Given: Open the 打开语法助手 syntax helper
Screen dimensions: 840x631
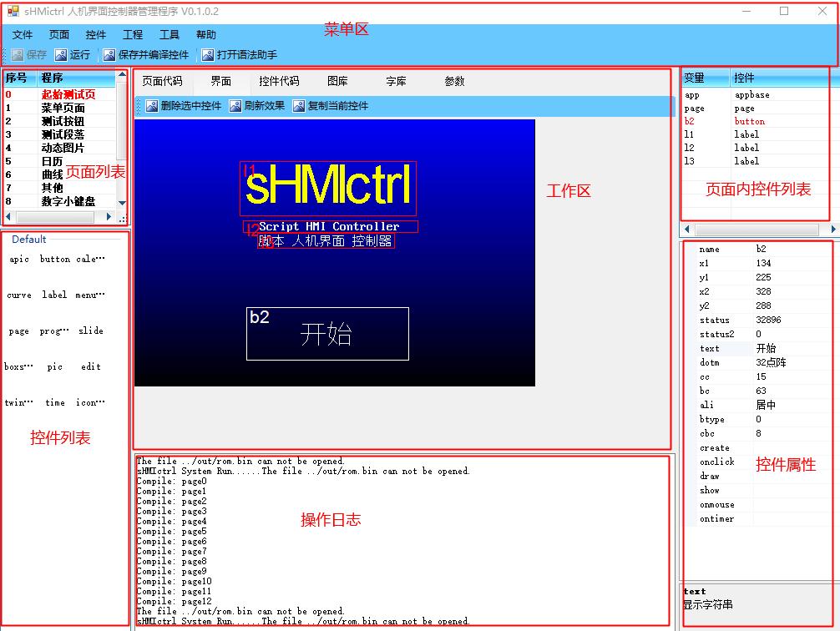Looking at the screenshot, I should (x=239, y=54).
